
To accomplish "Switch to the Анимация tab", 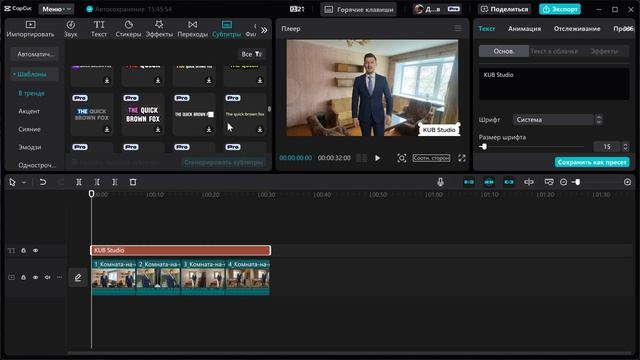I will [x=524, y=29].
